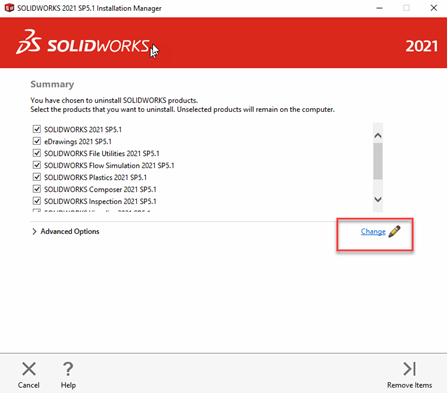The width and height of the screenshot is (447, 393).
Task: Click the 'SOLIDWORKS Composer 2021 SP5.1' label
Action: pos(100,189)
